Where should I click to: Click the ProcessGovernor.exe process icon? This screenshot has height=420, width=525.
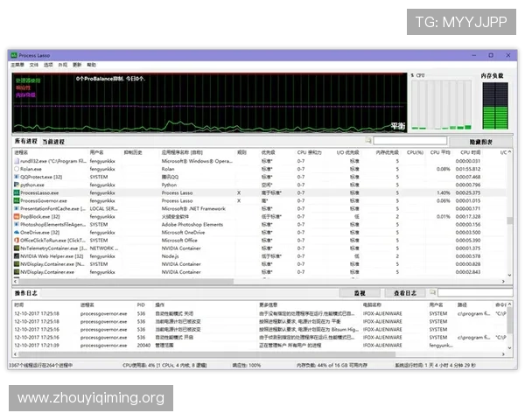(x=17, y=200)
